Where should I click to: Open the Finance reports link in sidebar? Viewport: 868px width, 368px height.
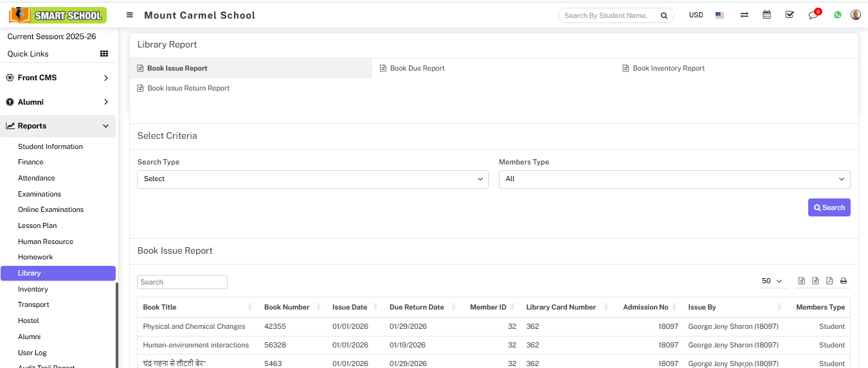(31, 162)
